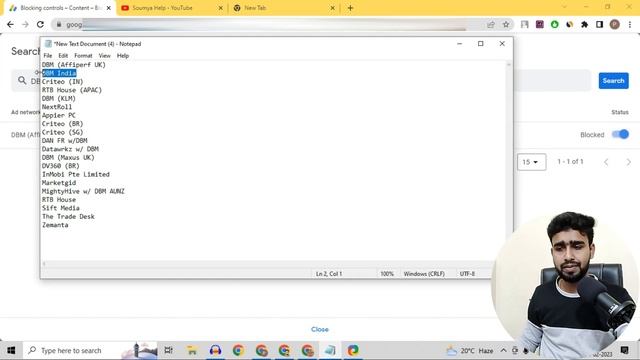Image resolution: width=640 pixels, height=360 pixels.
Task: Open weather 20°C Haze widget
Action: coord(469,351)
